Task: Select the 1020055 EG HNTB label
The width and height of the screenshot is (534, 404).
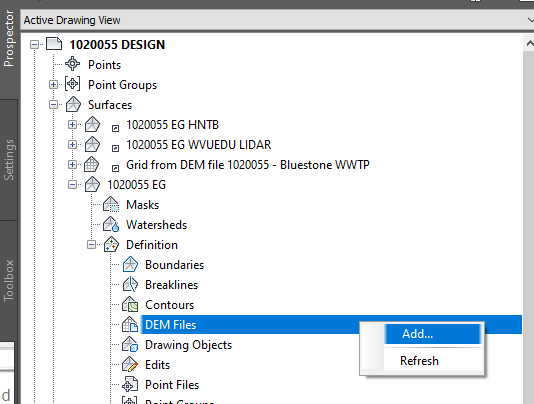Action: [x=172, y=125]
